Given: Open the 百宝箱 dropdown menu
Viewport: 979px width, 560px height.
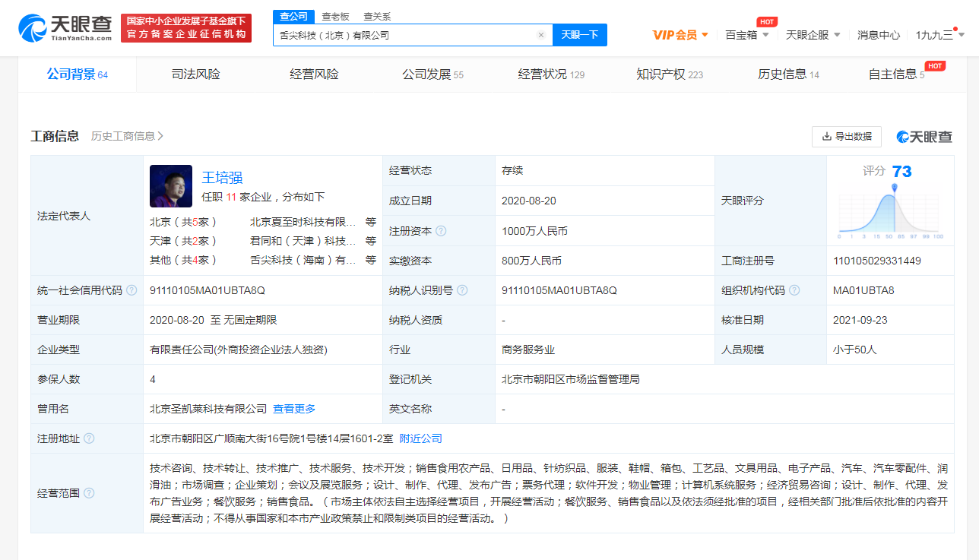Looking at the screenshot, I should pyautogui.click(x=747, y=35).
